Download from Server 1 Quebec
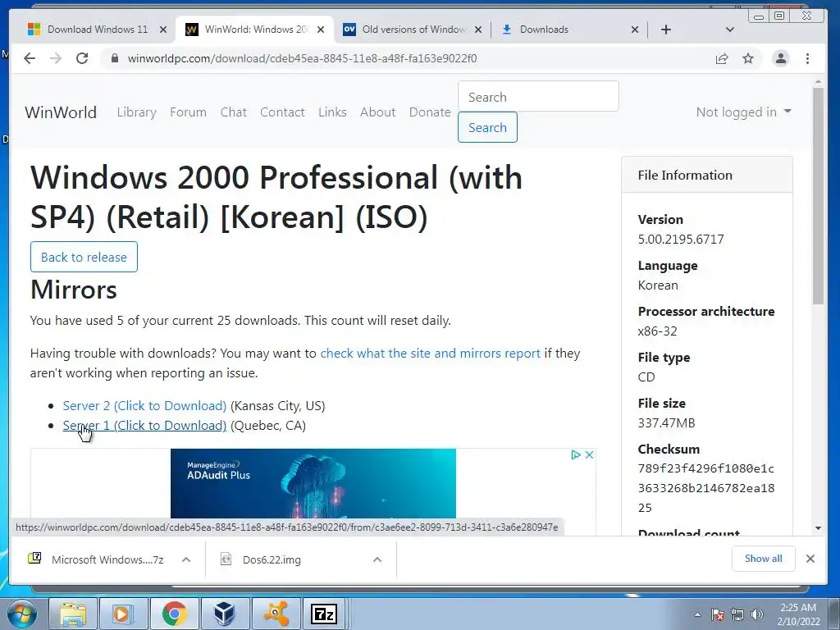This screenshot has height=630, width=840. (144, 426)
